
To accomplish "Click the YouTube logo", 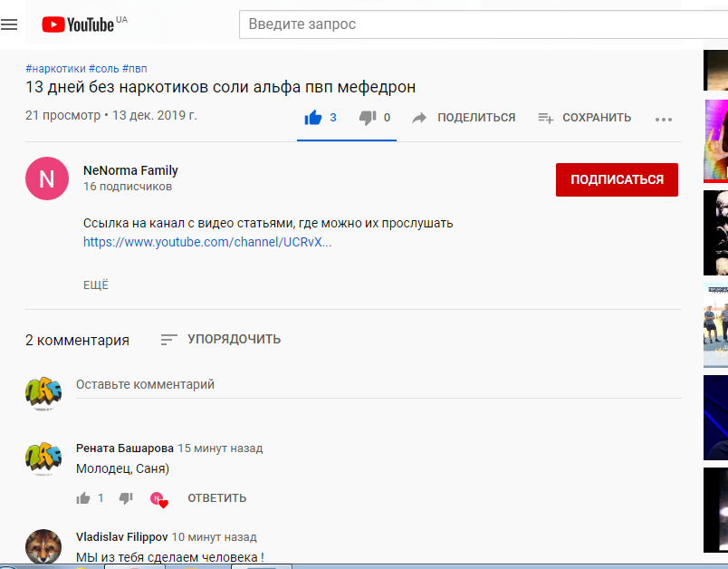I will click(x=79, y=24).
